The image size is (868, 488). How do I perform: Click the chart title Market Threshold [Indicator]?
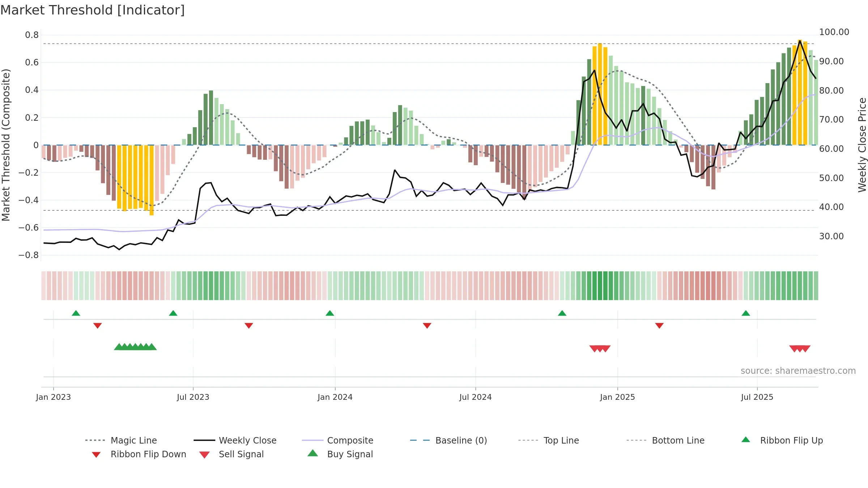point(93,10)
